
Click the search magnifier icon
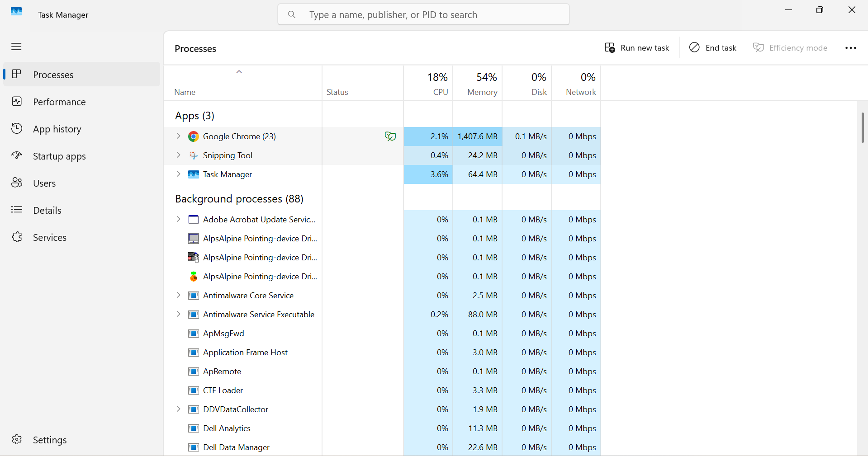click(292, 14)
